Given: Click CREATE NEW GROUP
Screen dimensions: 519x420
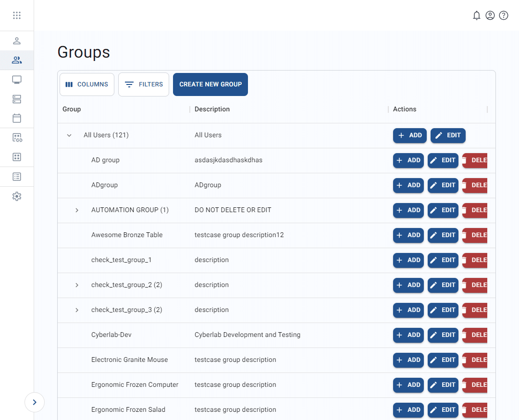Looking at the screenshot, I should 210,84.
